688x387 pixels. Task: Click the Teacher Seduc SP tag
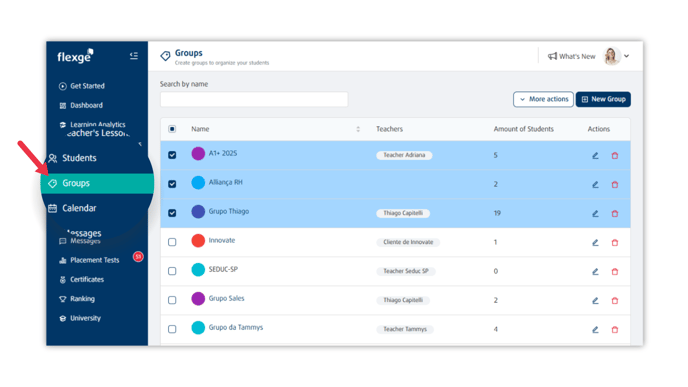pyautogui.click(x=406, y=271)
